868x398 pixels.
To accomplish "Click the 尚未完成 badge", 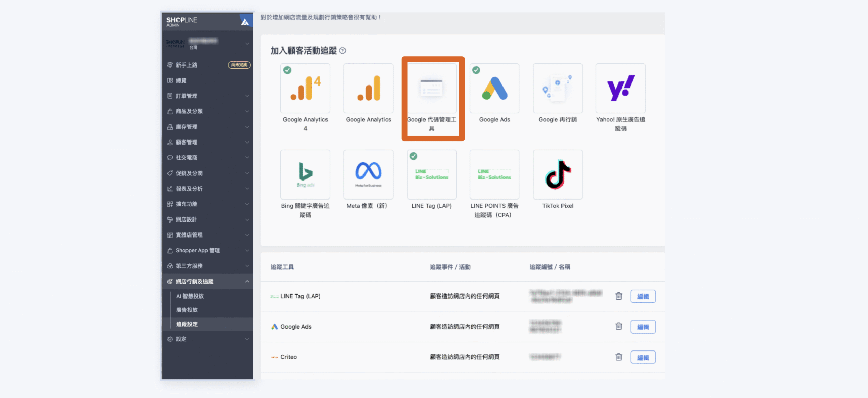I will click(239, 65).
